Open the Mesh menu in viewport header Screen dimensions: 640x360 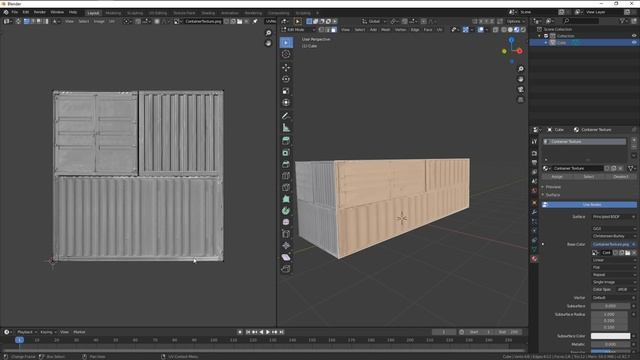point(385,30)
